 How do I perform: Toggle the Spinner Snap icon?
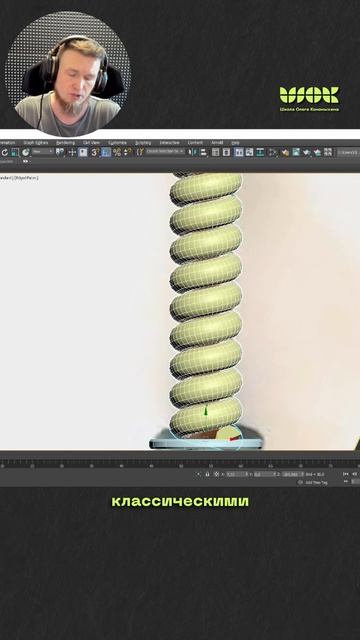(127, 152)
